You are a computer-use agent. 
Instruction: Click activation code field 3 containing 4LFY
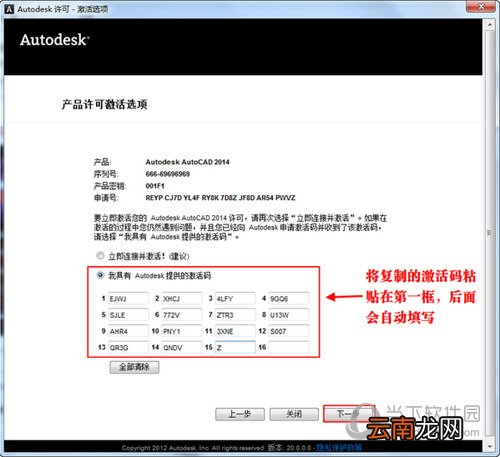pyautogui.click(x=235, y=298)
